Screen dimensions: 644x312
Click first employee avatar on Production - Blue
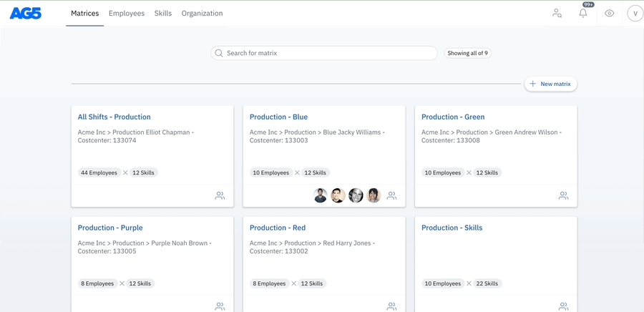tap(321, 195)
